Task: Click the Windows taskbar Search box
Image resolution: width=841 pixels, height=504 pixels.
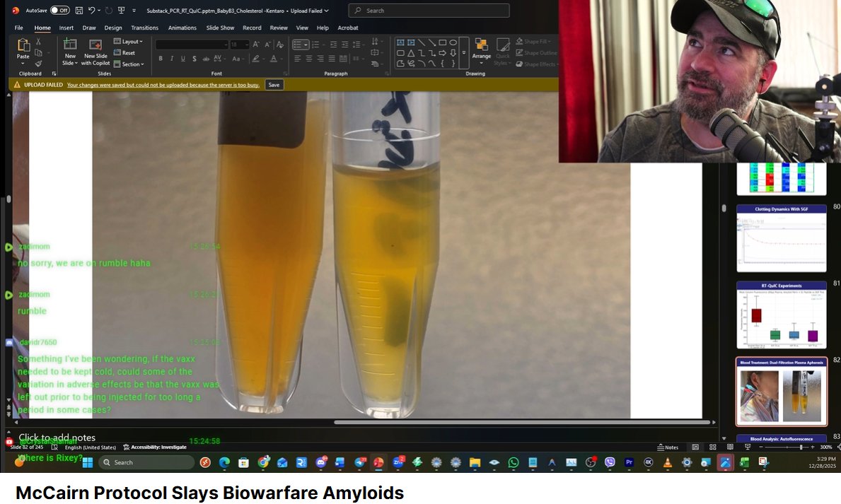Action: point(146,463)
